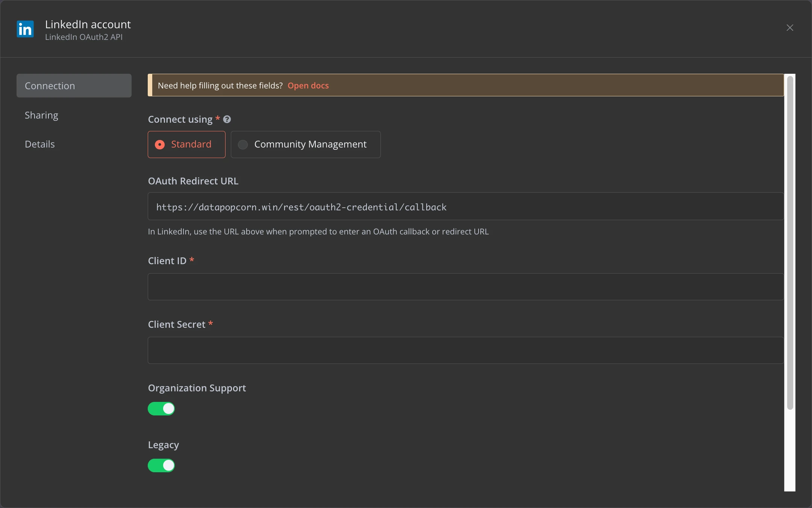Click the LinkedIn OAuth2 API subtitle
This screenshot has width=812, height=508.
tap(84, 37)
